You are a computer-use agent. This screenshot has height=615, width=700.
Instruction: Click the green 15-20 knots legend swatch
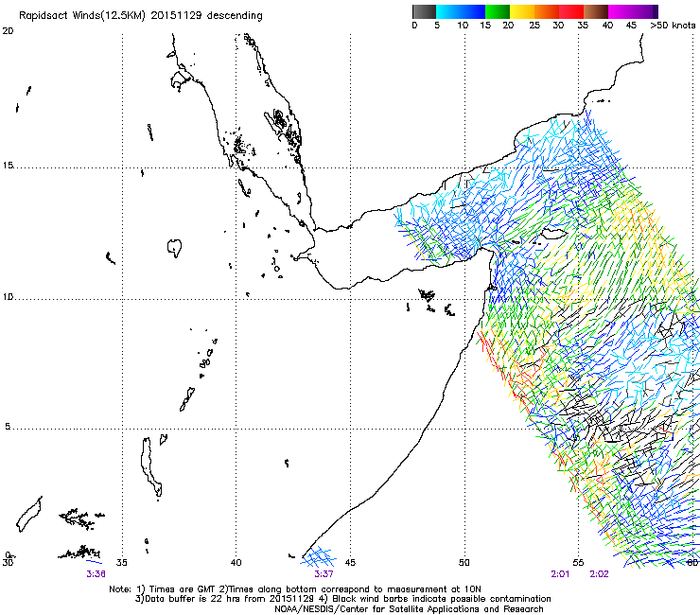coord(498,11)
